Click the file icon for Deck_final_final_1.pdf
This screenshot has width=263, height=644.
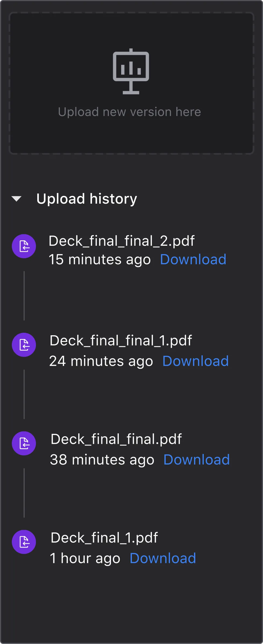click(24, 345)
